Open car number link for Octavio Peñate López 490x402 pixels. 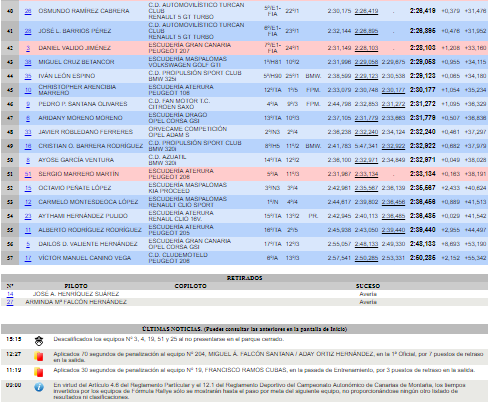[28, 188]
